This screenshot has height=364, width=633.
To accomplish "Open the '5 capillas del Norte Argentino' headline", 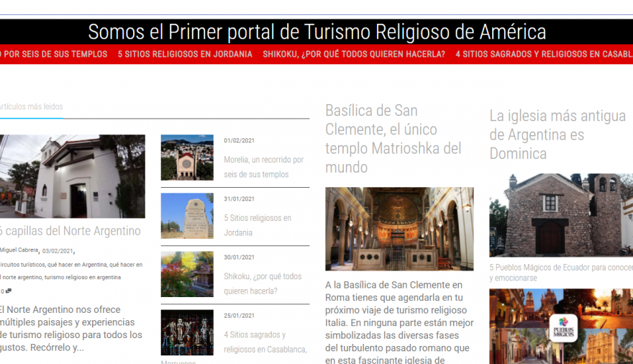I will coord(70,231).
